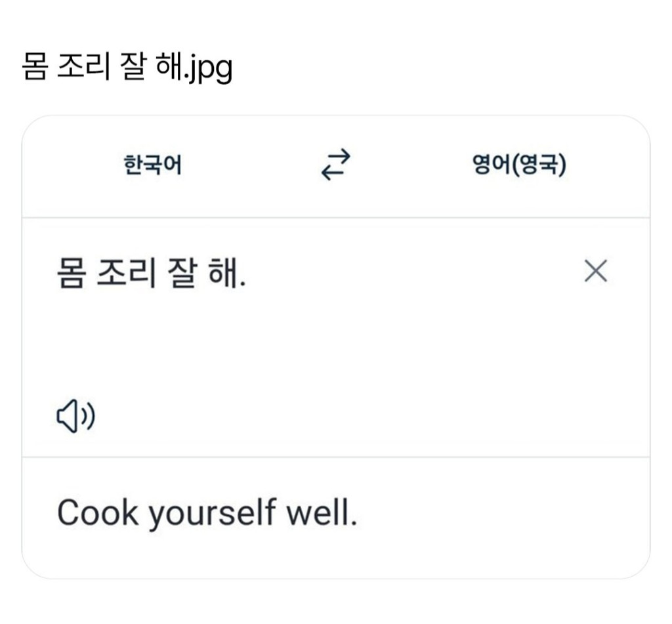Select the sound icon for the source sentence
672x624 pixels.
coord(77,415)
